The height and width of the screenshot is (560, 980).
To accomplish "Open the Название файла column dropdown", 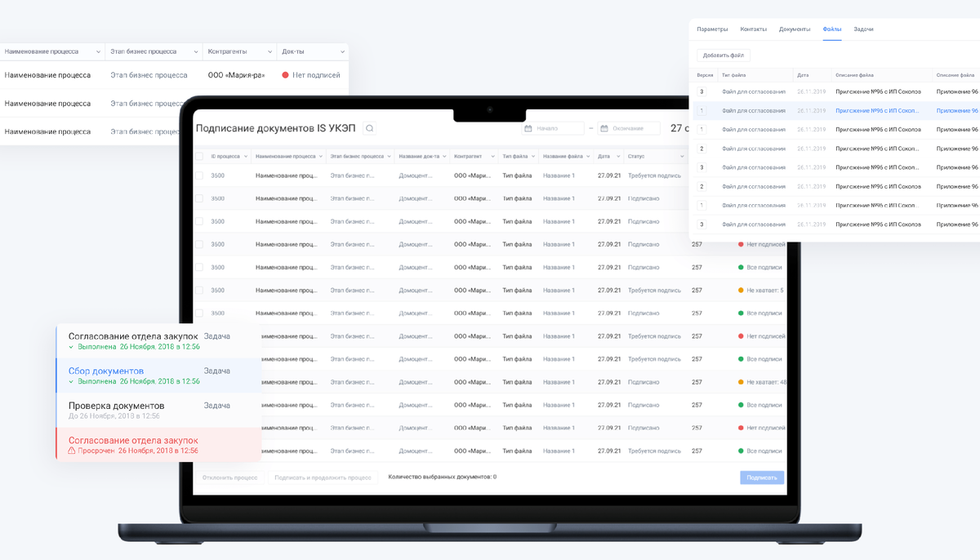I will (588, 156).
